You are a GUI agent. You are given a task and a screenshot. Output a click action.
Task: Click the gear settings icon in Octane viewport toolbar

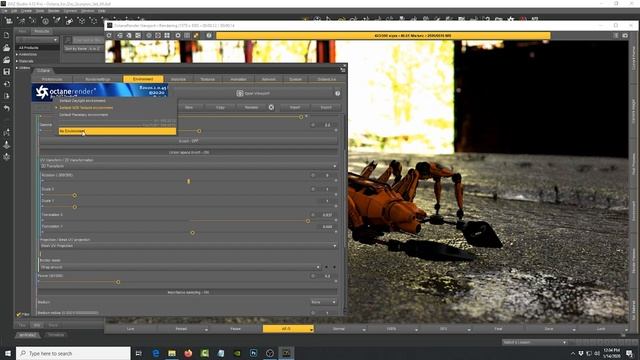(x=178, y=36)
